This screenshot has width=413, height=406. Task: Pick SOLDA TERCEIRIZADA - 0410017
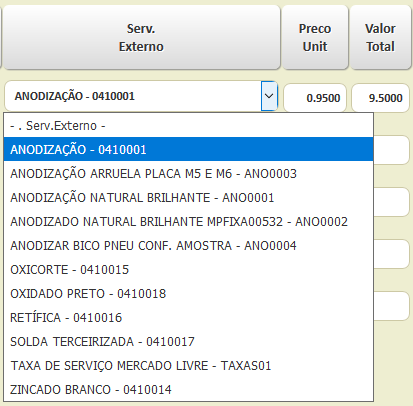point(188,341)
